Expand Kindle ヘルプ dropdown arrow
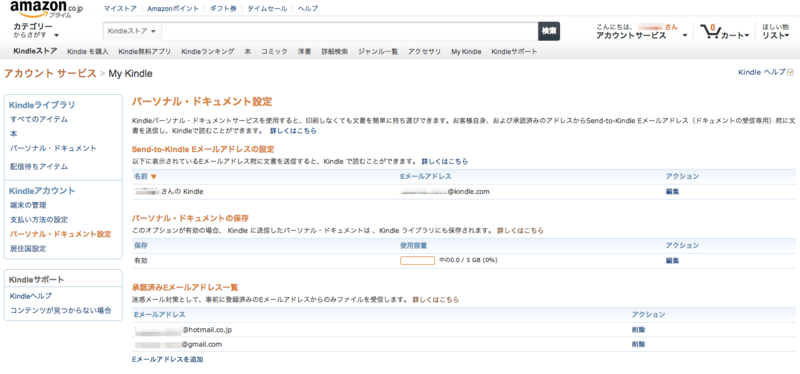Viewport: 800px width, 374px height. tap(790, 72)
